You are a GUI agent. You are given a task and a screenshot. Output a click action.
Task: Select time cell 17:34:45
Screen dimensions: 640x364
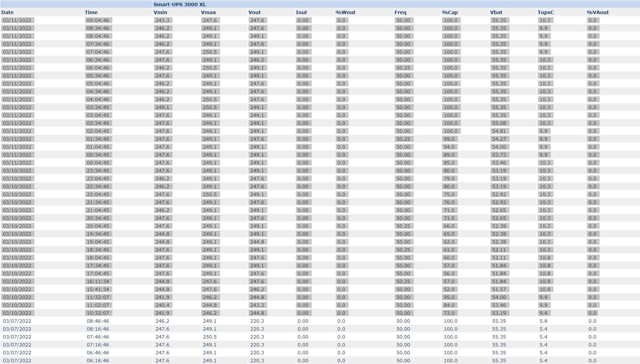[98, 266]
